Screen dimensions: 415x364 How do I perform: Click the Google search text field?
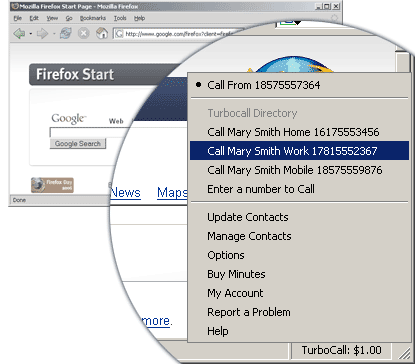point(90,132)
